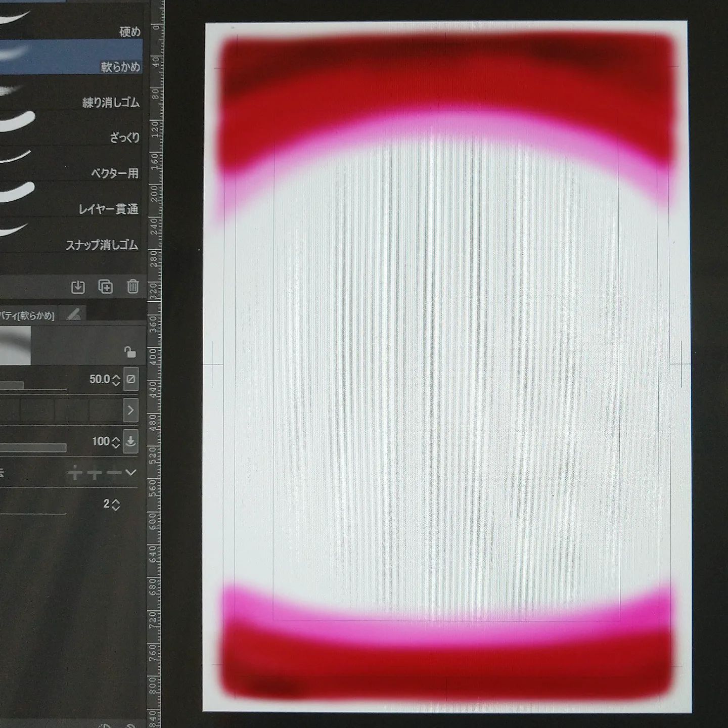
Task: Click the brush stroke preview thumbnail
Action: coord(15,346)
